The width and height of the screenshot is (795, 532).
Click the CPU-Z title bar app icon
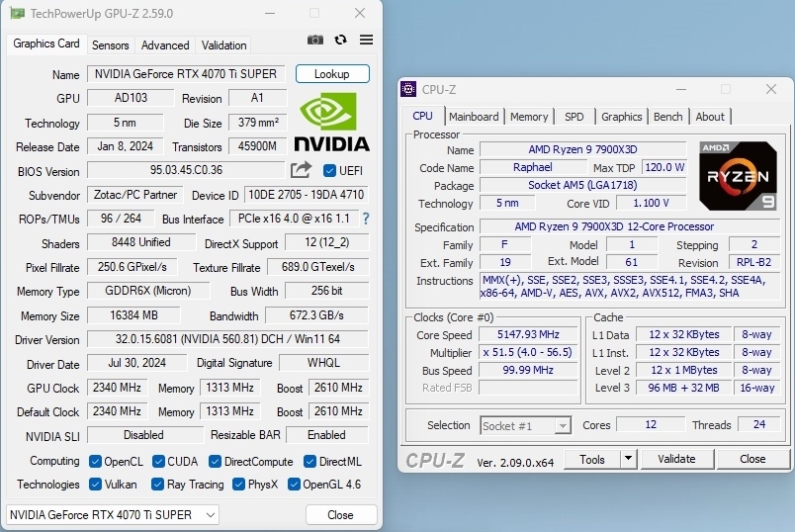[408, 89]
